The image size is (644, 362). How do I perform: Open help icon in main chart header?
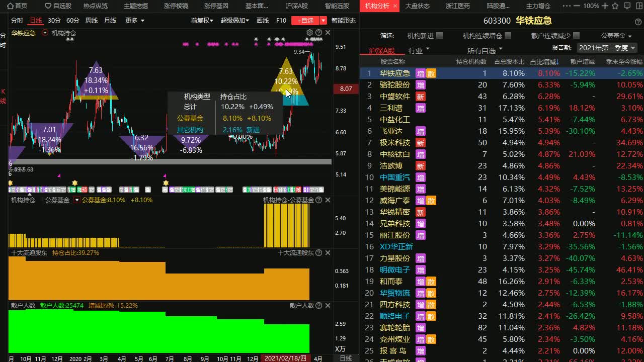coord(318,33)
